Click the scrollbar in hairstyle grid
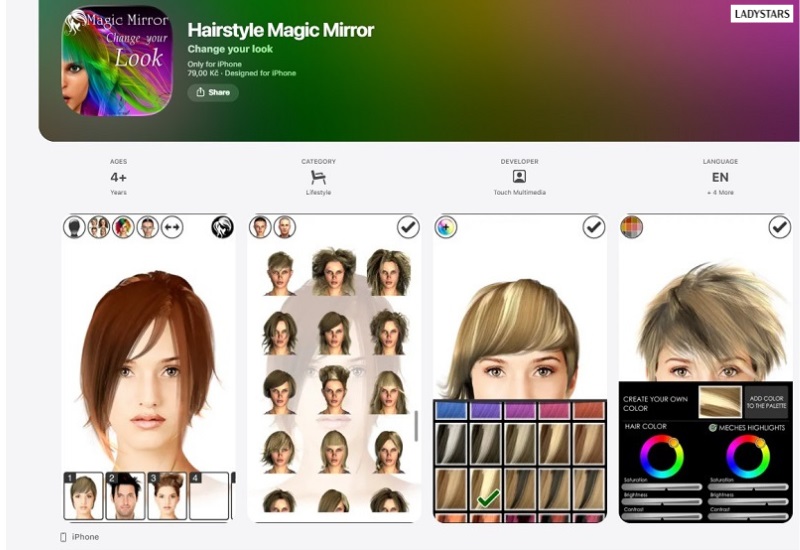This screenshot has width=800, height=550. coord(416,426)
